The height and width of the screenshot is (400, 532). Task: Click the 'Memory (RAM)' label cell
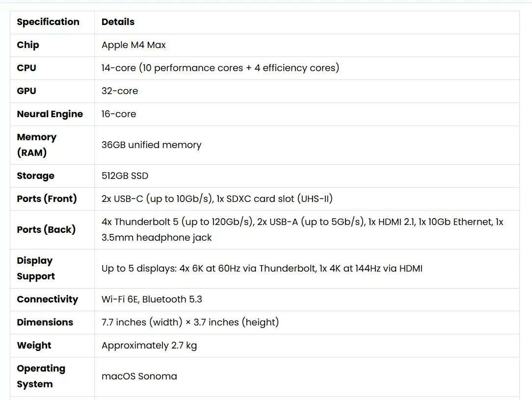tap(37, 145)
